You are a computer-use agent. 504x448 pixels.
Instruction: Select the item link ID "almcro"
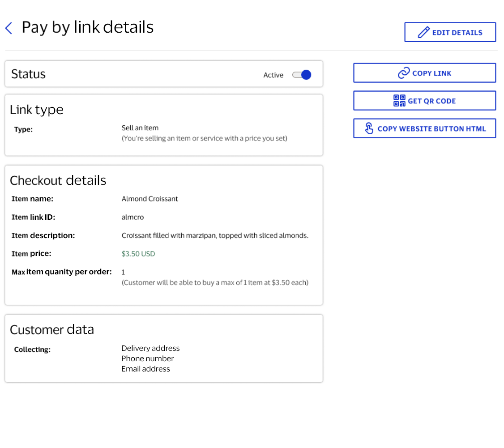132,217
